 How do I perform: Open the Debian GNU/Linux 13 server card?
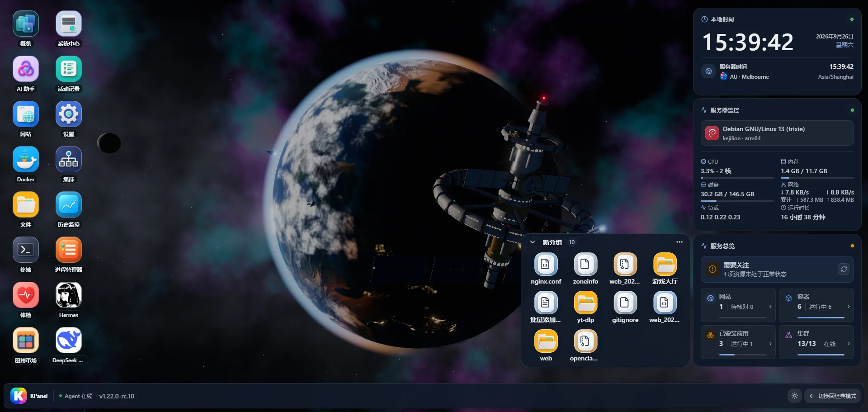(777, 133)
